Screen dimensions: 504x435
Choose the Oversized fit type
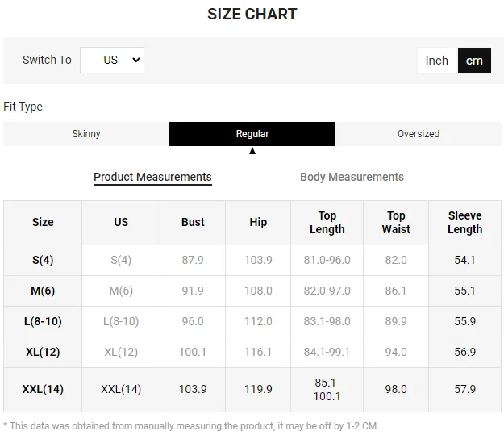coord(419,134)
